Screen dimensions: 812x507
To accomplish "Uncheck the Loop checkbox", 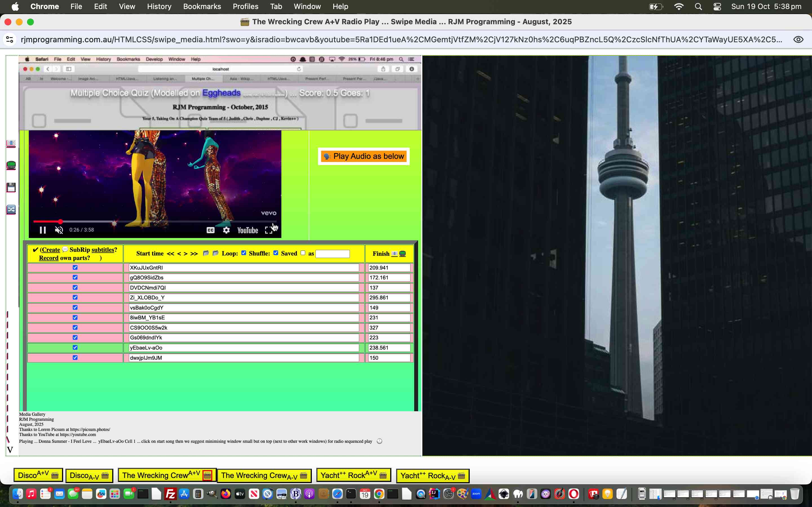I will point(244,253).
